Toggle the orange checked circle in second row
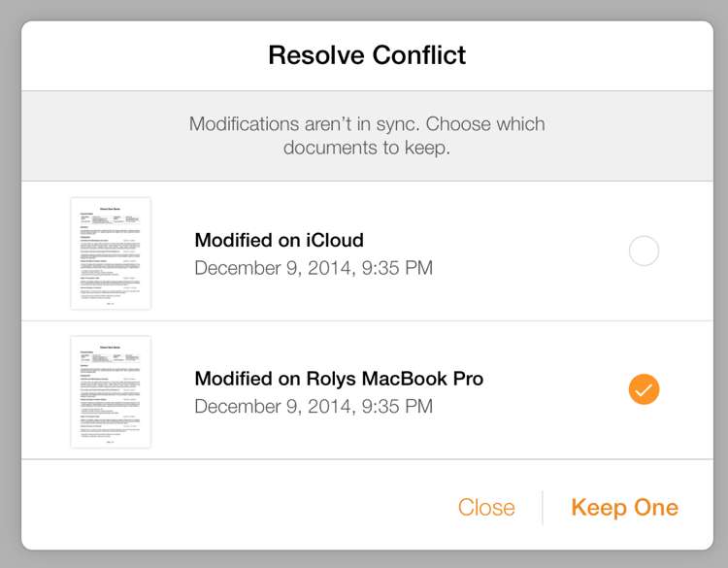The image size is (728, 568). click(644, 390)
